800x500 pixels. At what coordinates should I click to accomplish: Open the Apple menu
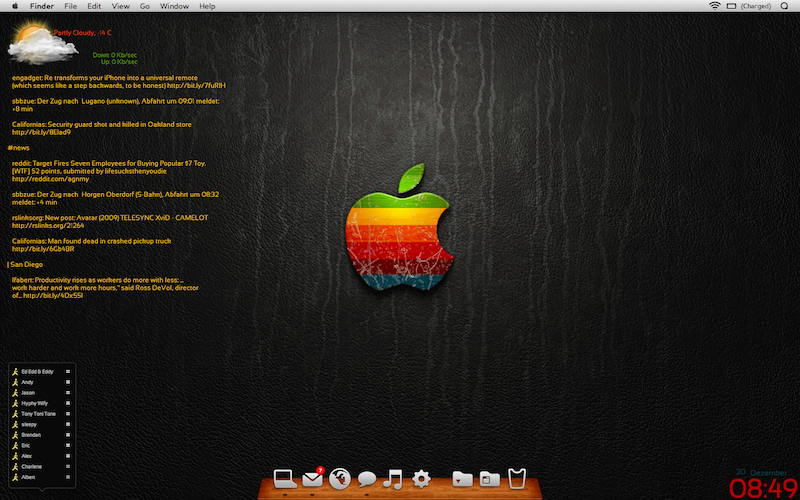pos(15,6)
